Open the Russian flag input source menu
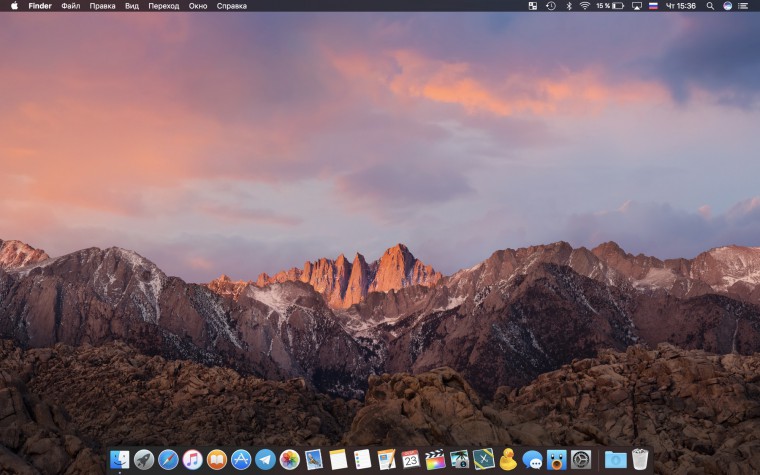The width and height of the screenshot is (760, 475). tap(654, 6)
